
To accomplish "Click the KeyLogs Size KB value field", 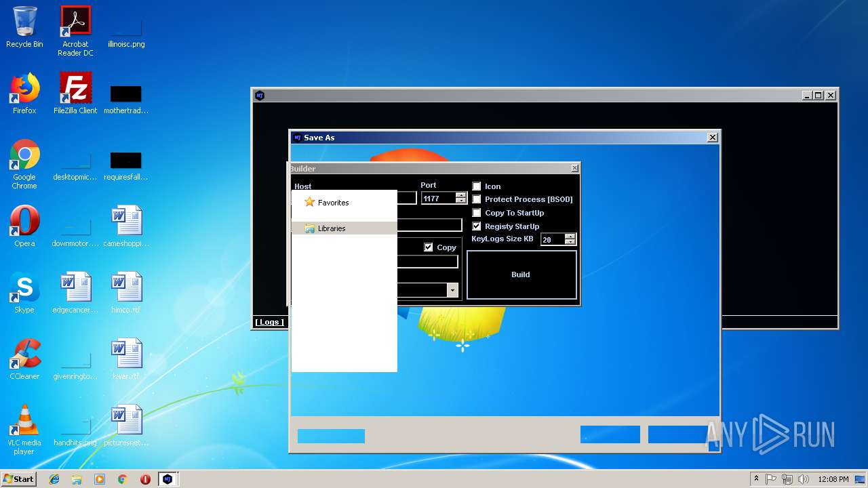I will click(553, 239).
